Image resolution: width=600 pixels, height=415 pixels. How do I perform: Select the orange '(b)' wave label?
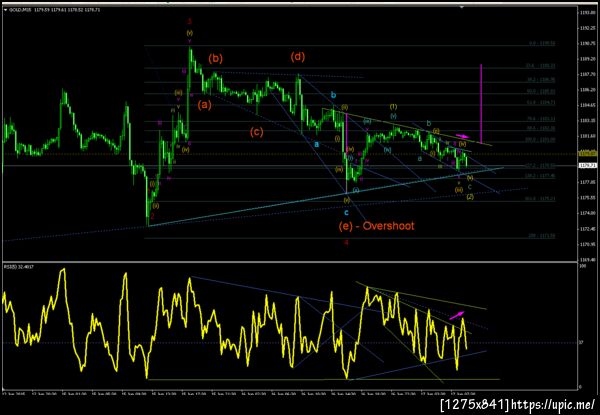coord(215,59)
